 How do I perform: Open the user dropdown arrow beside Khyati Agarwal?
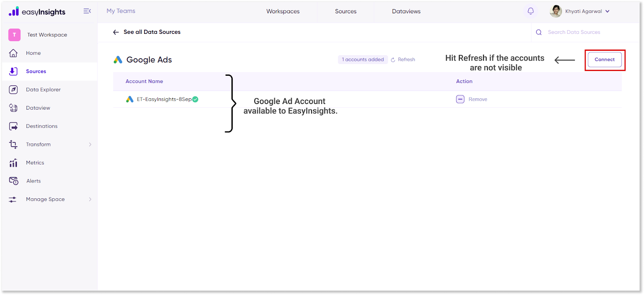[x=607, y=11]
